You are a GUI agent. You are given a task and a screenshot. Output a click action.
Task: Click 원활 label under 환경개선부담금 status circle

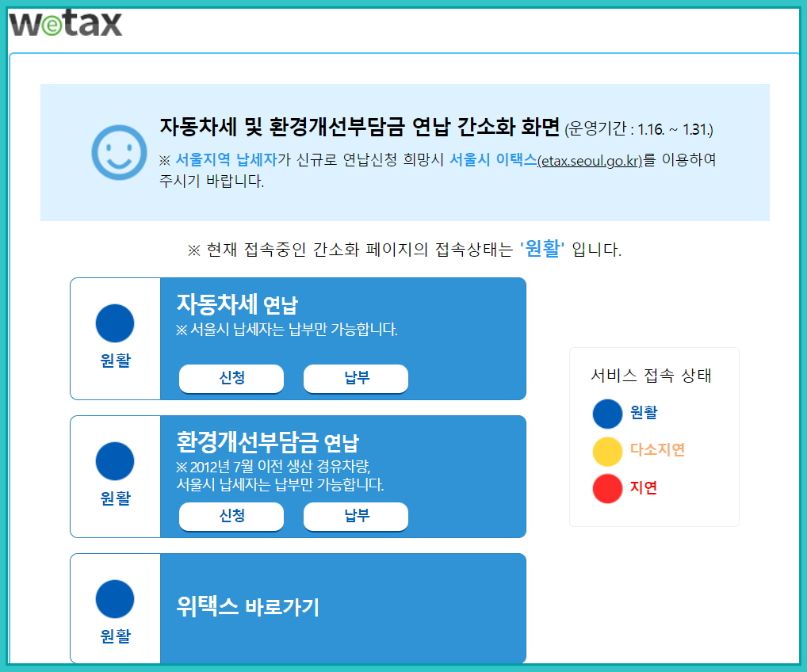click(x=115, y=498)
